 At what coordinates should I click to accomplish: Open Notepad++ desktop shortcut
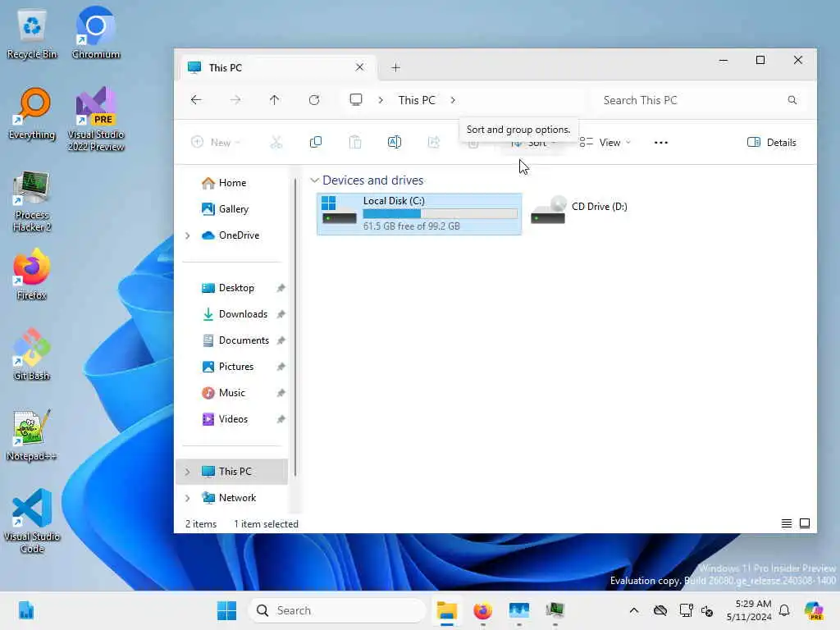click(x=32, y=435)
